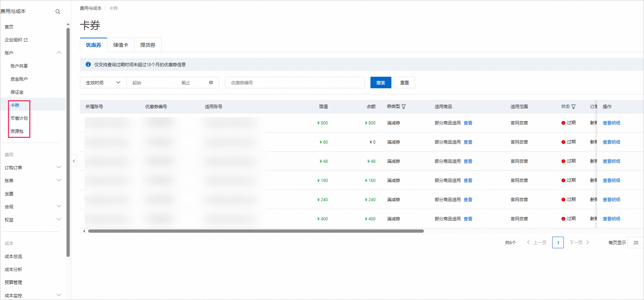
Task: Click the blue 搜索 button
Action: coord(381,83)
